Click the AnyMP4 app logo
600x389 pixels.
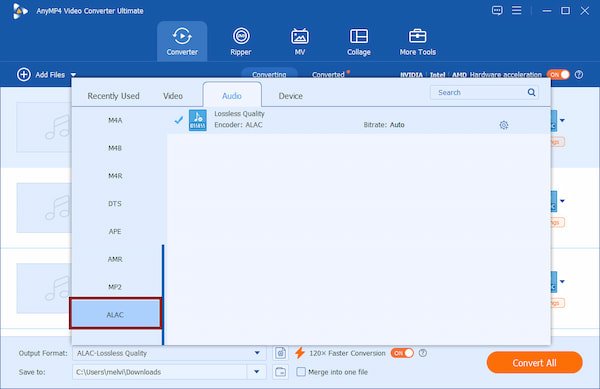[20, 11]
